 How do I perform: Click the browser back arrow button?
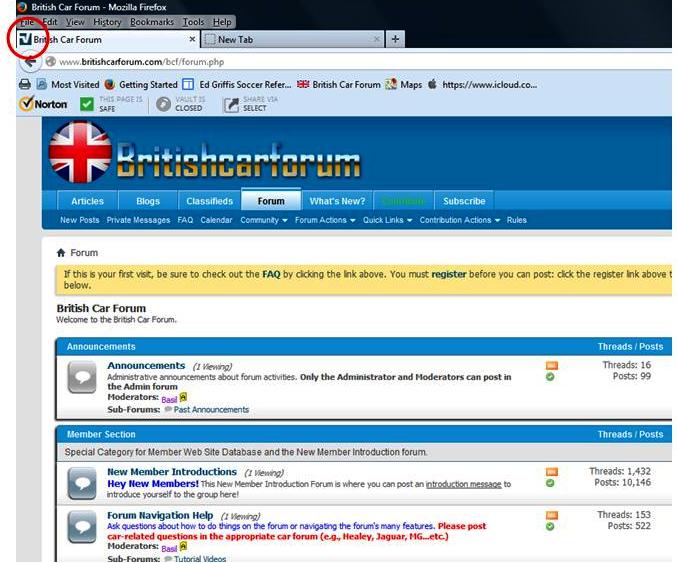[30, 62]
